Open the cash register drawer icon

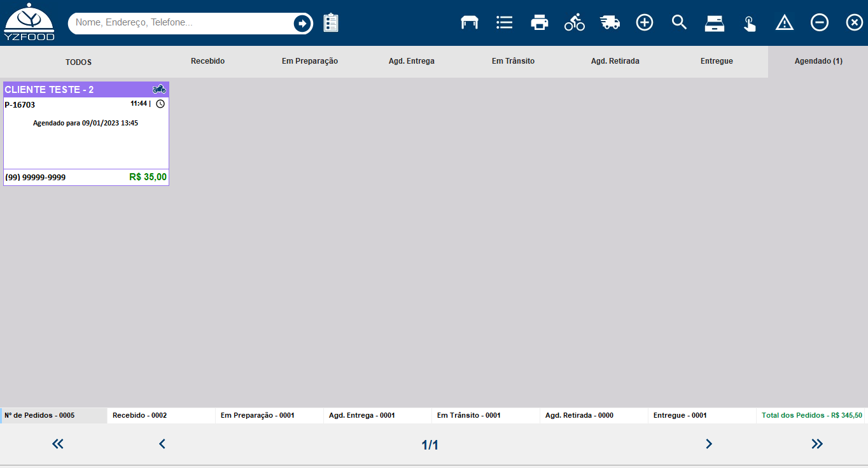pos(715,23)
